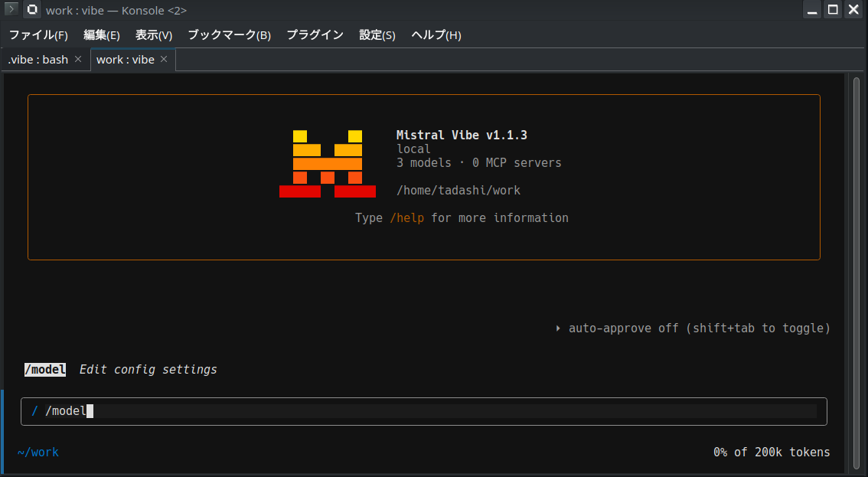Select the highlighted /model suggestion
This screenshot has height=477, width=868.
[45, 370]
